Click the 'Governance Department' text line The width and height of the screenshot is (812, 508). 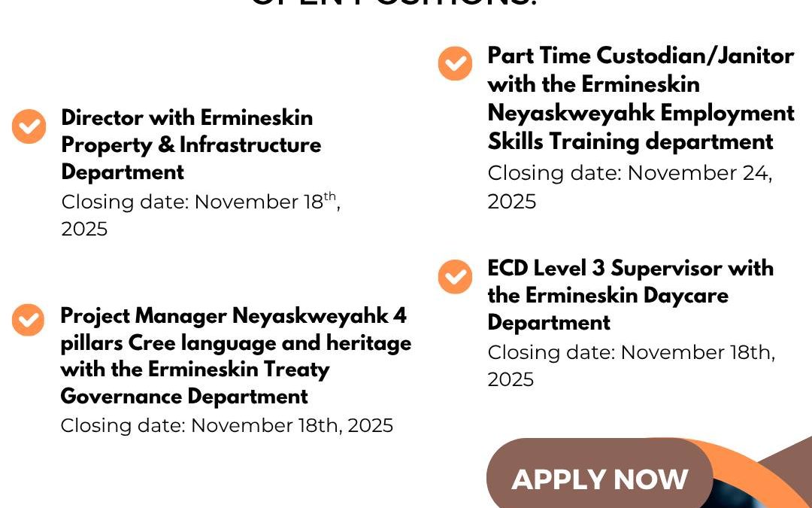184,397
